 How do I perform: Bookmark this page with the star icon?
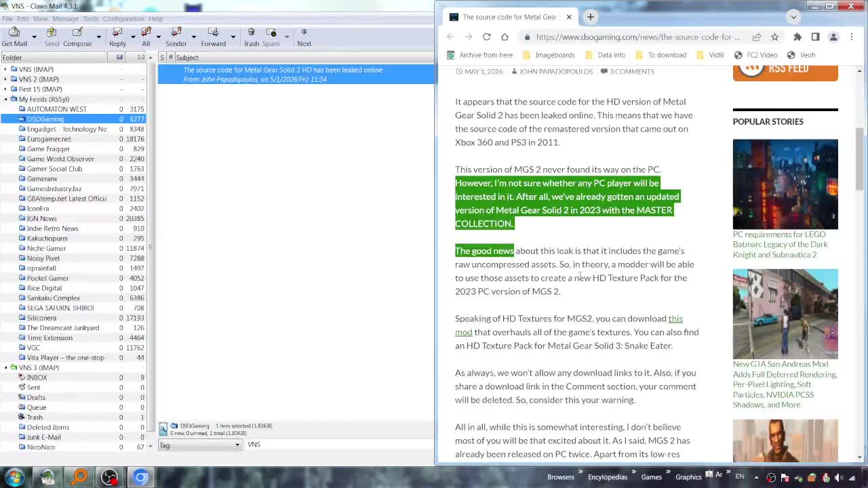point(774,37)
